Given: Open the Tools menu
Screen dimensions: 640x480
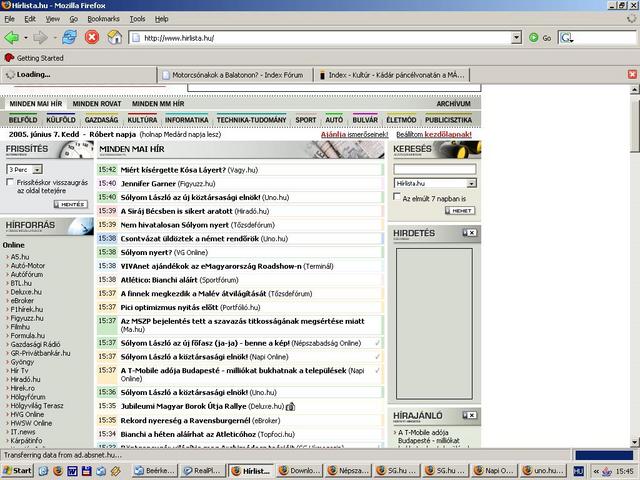Looking at the screenshot, I should (x=137, y=19).
